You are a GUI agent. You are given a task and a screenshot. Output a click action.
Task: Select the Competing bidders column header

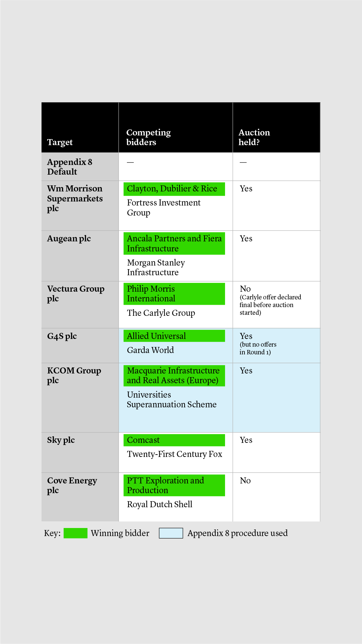pos(148,137)
